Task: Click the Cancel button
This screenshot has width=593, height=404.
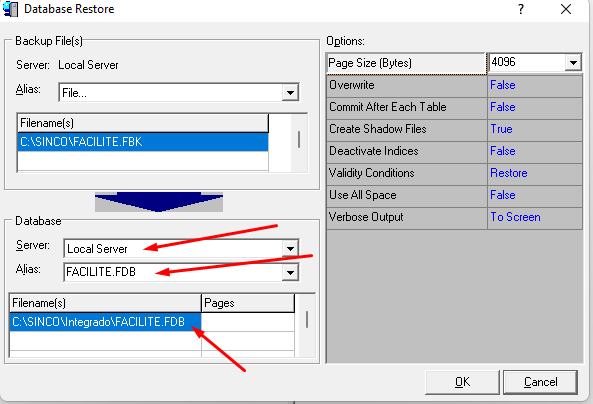Action: coord(540,382)
